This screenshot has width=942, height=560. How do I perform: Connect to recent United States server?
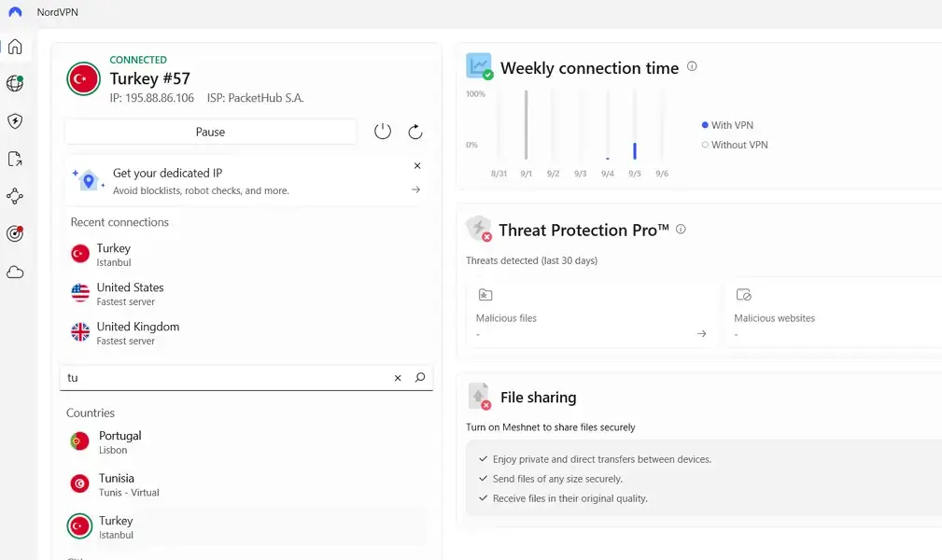[246, 294]
